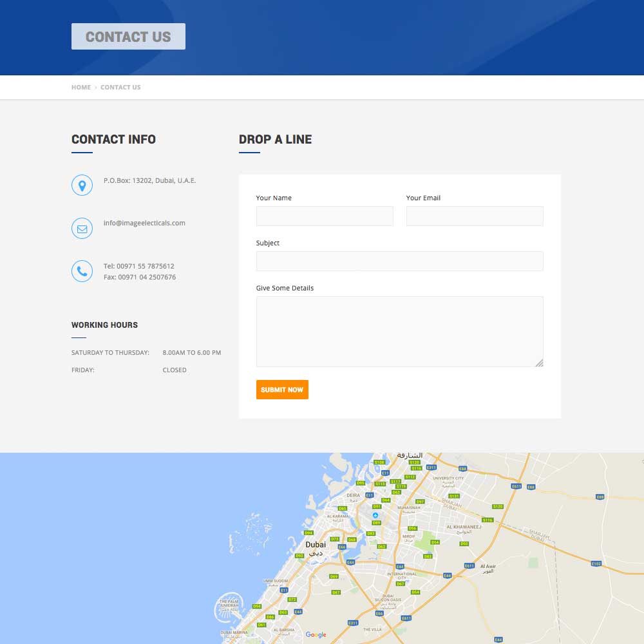Click the Give Some Details textarea

tap(399, 331)
